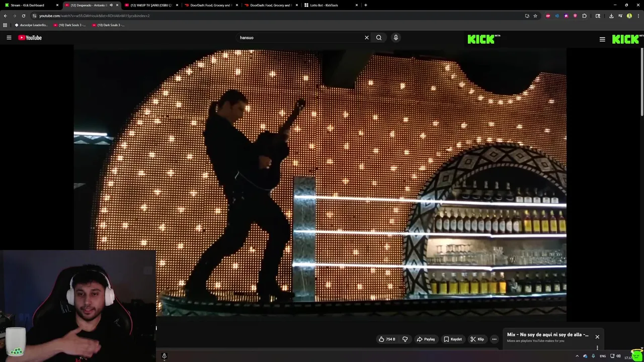Open the AdBlock Plus extension
This screenshot has width=644, height=362.
click(548, 16)
